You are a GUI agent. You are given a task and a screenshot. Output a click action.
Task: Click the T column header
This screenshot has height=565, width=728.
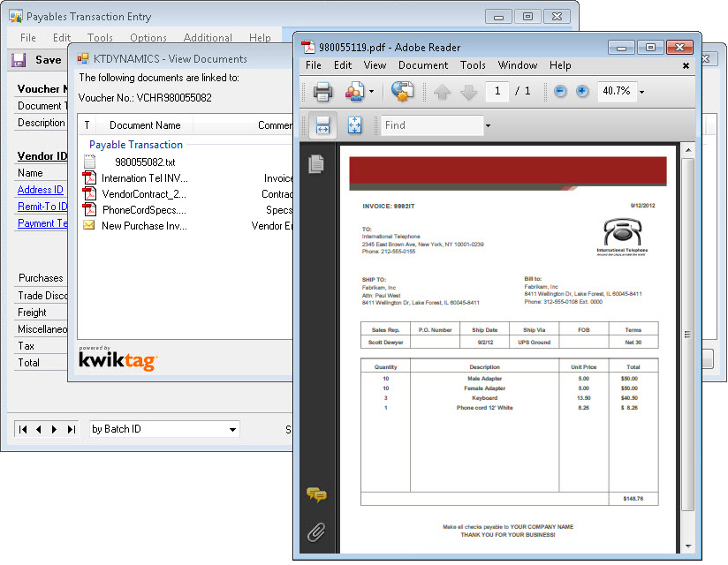87,125
